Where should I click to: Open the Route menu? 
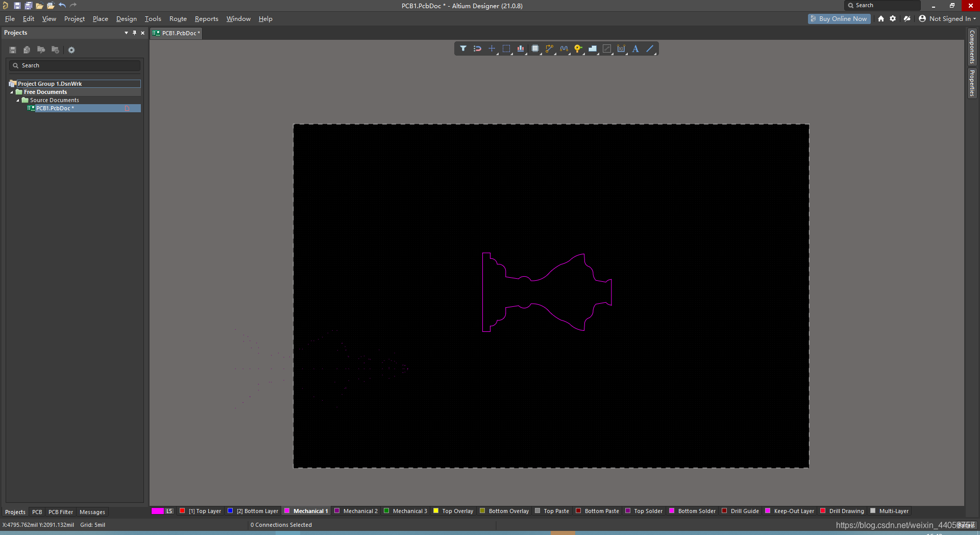(178, 18)
